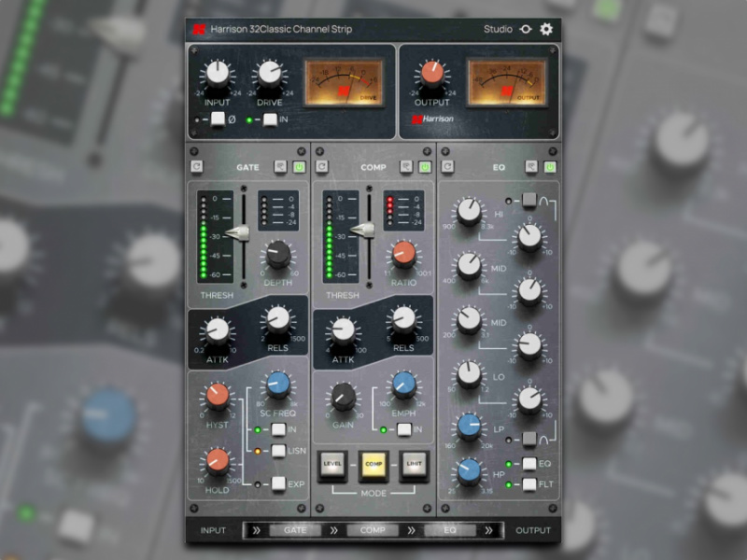Adjust the INPUT knob
Screen dimensions: 747x560
218,74
